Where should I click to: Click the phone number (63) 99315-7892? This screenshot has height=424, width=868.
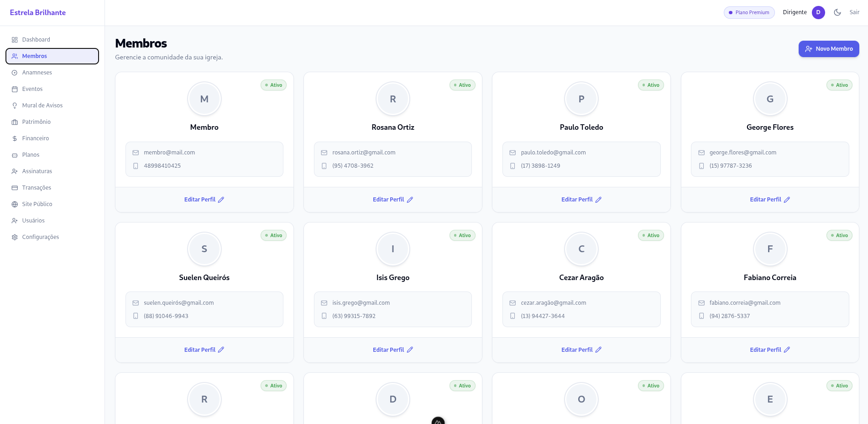(354, 316)
